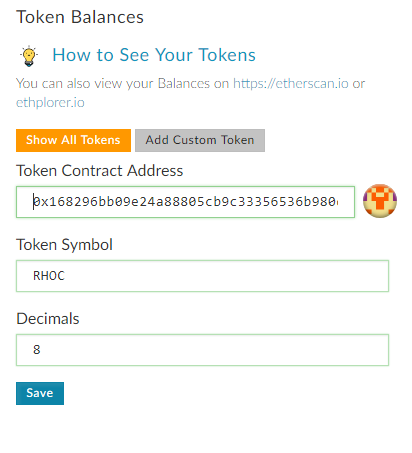Click the orange Show All Tokens button

pyautogui.click(x=73, y=140)
